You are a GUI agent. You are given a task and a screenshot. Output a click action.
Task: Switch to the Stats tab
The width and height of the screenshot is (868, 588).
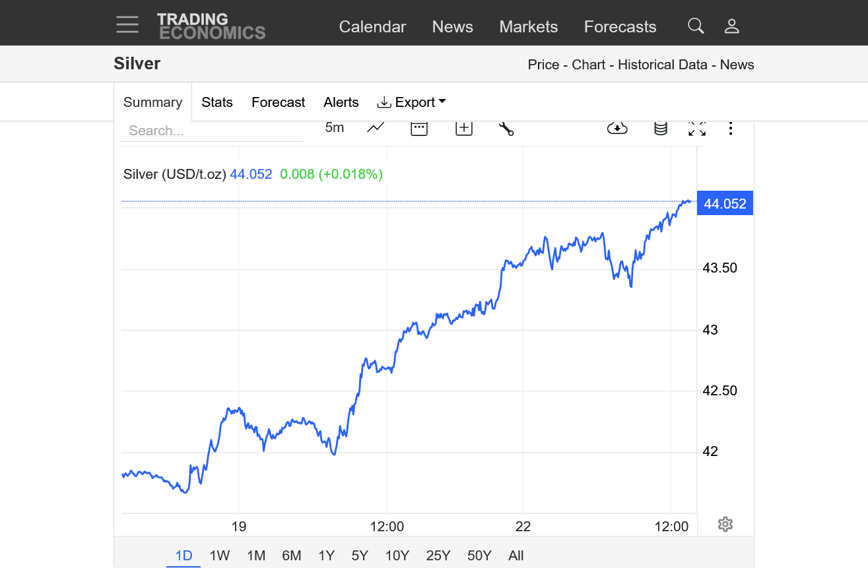click(217, 102)
